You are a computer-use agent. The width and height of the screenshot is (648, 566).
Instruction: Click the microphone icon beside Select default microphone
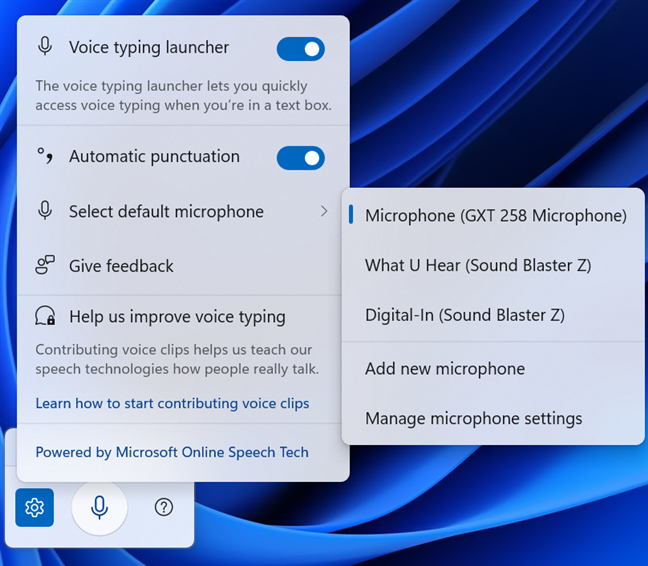click(x=45, y=211)
